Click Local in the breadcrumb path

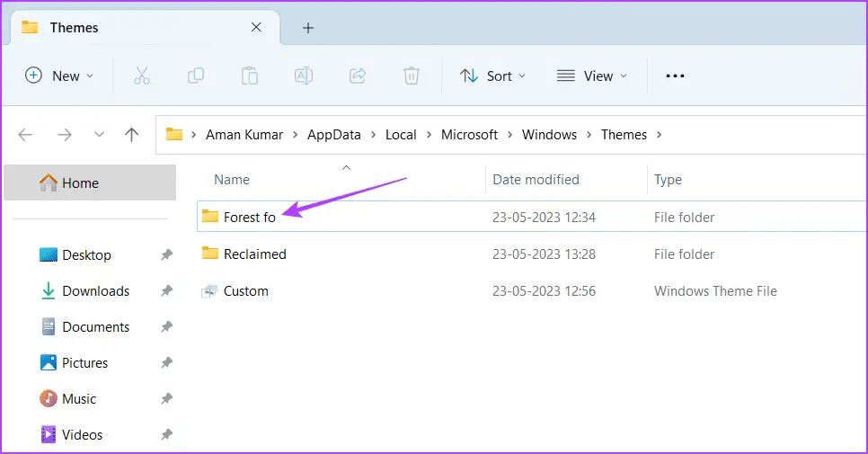pos(401,135)
